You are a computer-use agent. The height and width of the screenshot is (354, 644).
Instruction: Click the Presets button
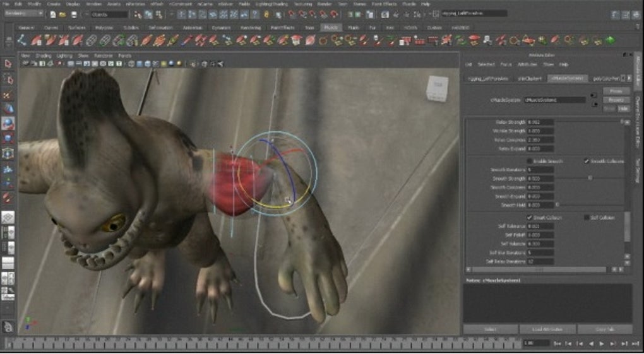616,100
